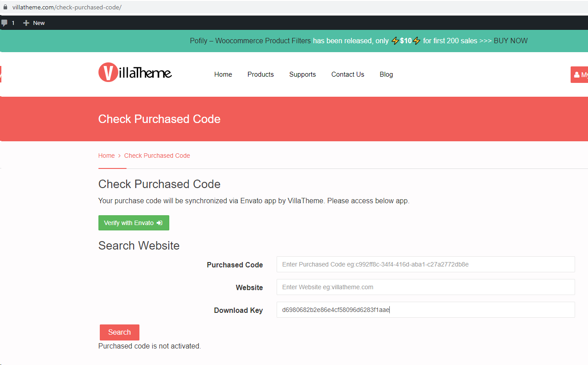The width and height of the screenshot is (588, 365).
Task: Click into the Download Key field
Action: coord(425,310)
